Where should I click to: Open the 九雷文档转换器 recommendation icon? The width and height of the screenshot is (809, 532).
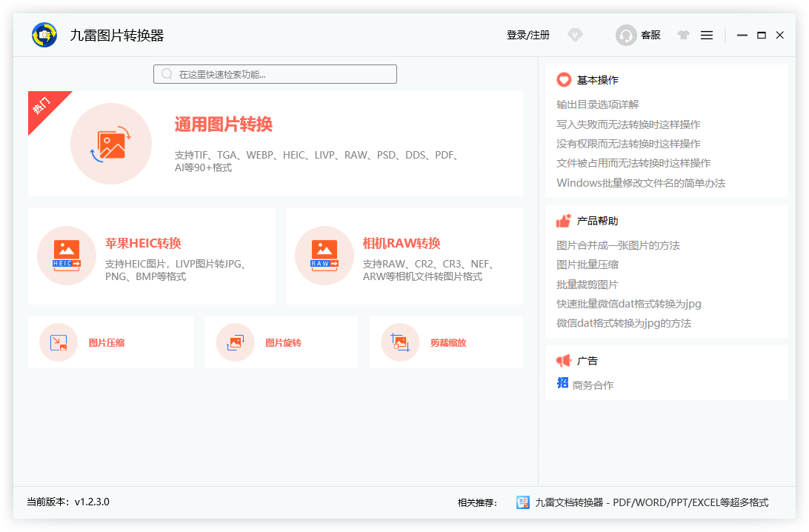pos(522,502)
